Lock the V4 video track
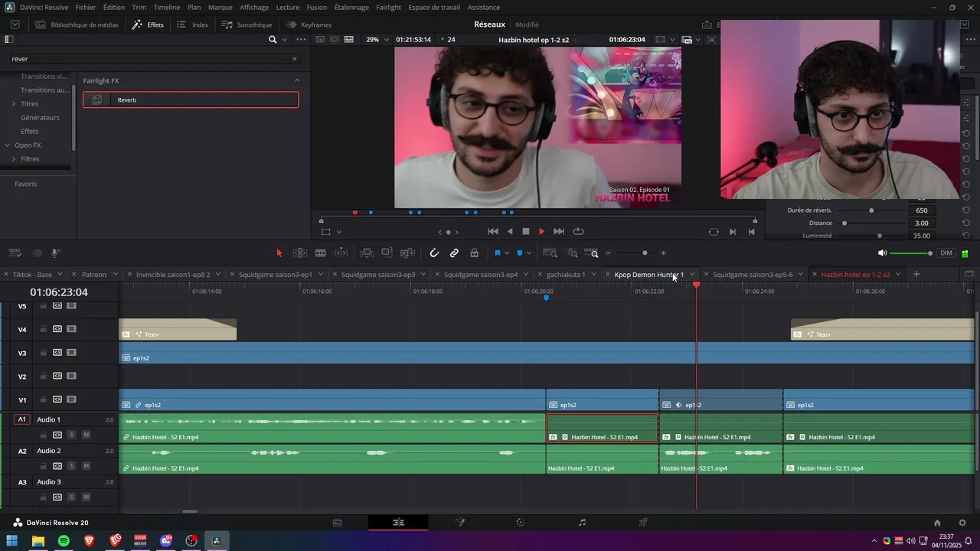980x551 pixels. pos(44,329)
